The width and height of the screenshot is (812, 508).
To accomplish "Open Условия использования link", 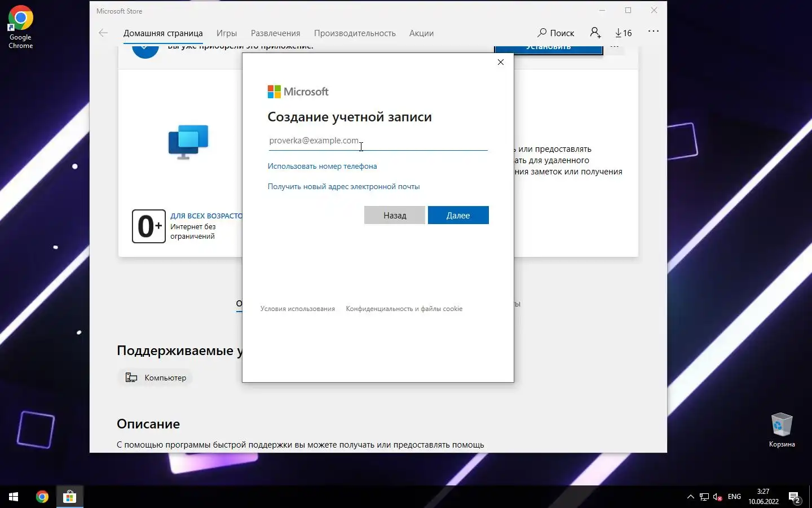I will (298, 309).
